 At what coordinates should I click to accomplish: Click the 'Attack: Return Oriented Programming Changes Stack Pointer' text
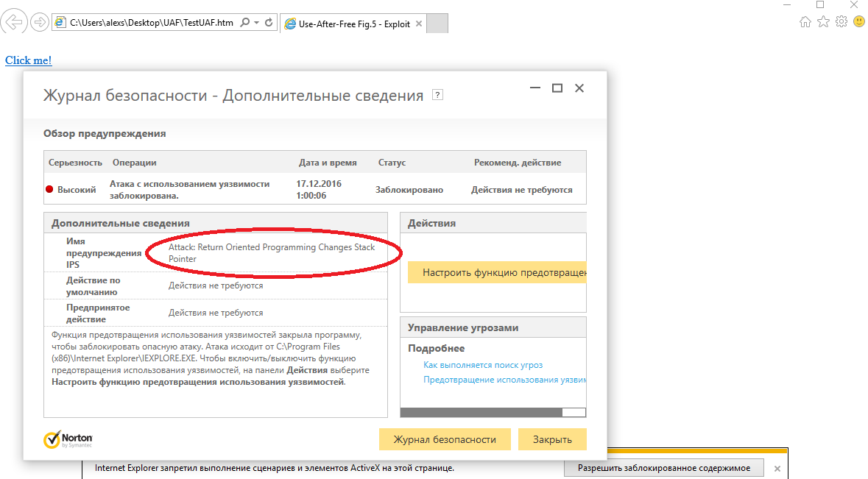point(271,253)
